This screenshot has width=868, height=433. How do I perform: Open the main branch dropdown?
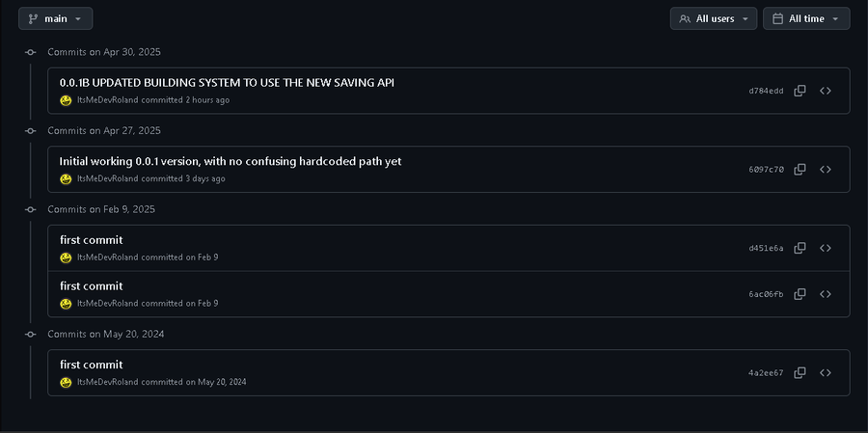(55, 19)
